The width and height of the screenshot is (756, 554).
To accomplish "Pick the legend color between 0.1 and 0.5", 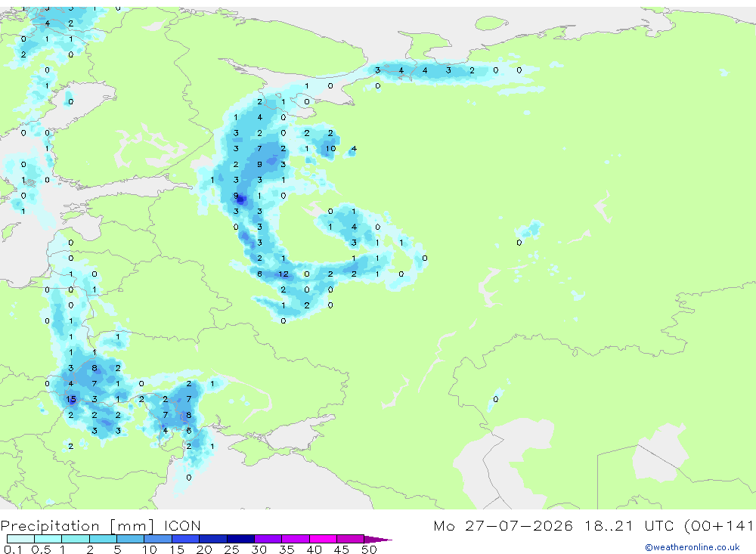I will (x=20, y=539).
